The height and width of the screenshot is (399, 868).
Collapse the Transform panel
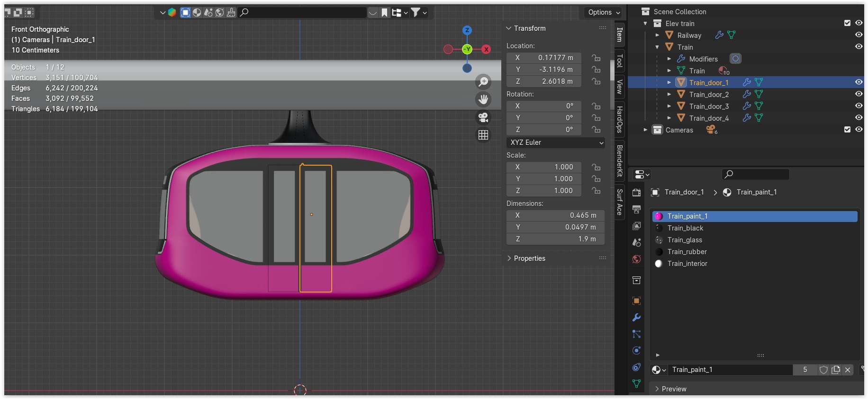point(509,28)
